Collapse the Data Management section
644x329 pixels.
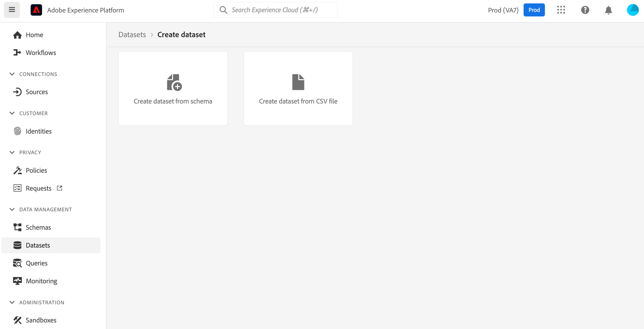pyautogui.click(x=12, y=209)
